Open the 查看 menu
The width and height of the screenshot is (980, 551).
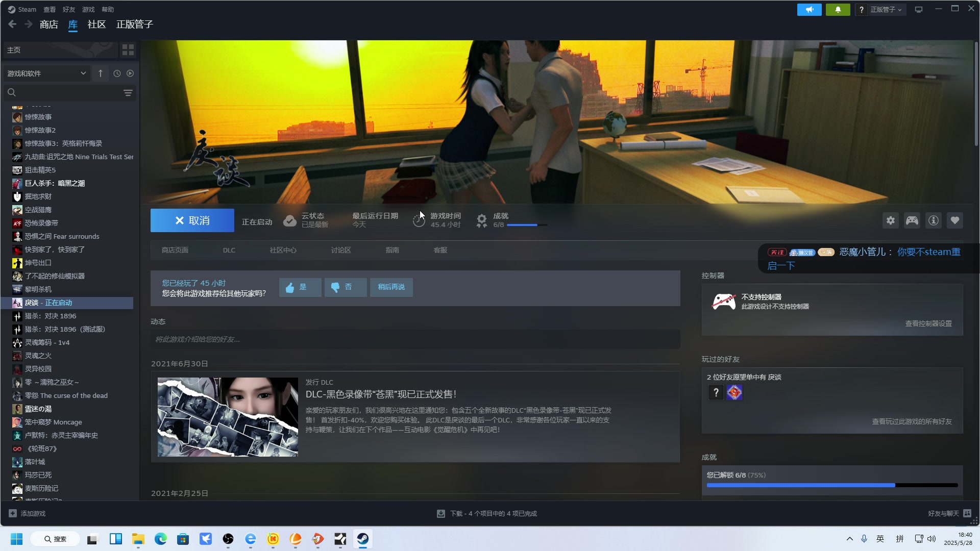(x=50, y=9)
